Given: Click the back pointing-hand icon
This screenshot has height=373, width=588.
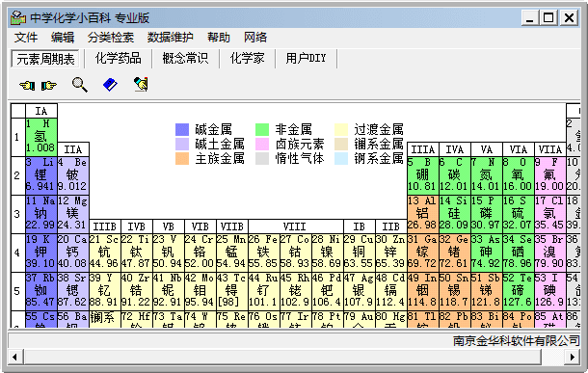Looking at the screenshot, I should tap(27, 86).
